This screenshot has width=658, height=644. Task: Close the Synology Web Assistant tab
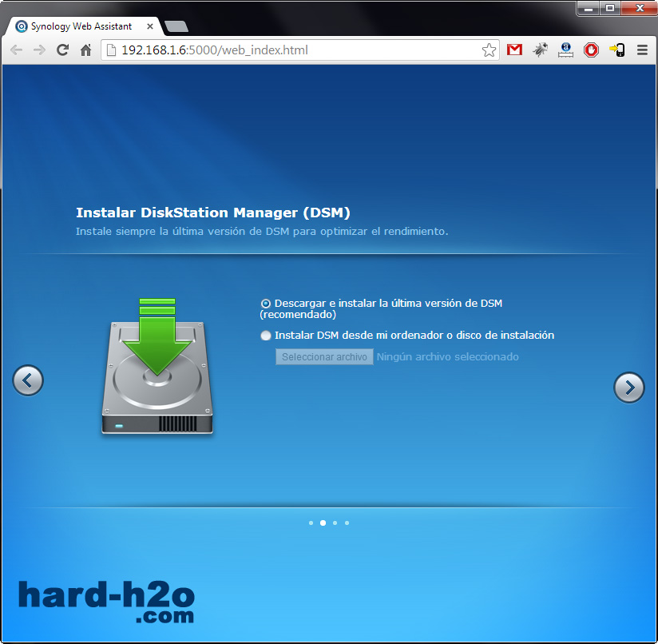(x=150, y=26)
